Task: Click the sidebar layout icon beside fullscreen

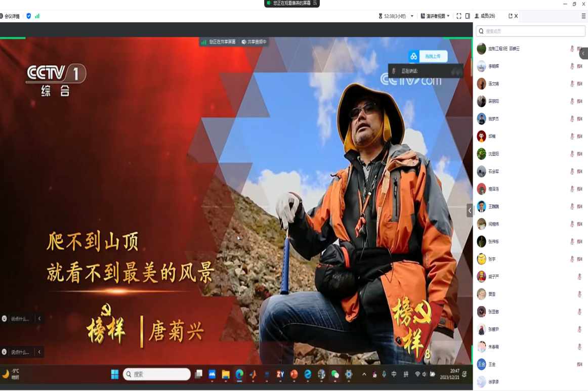Action: pos(468,16)
